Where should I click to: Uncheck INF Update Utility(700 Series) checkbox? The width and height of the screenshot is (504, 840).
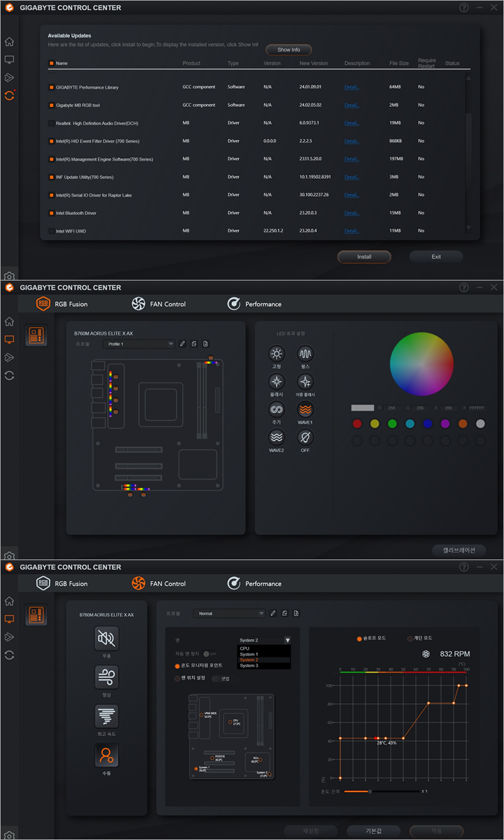52,177
